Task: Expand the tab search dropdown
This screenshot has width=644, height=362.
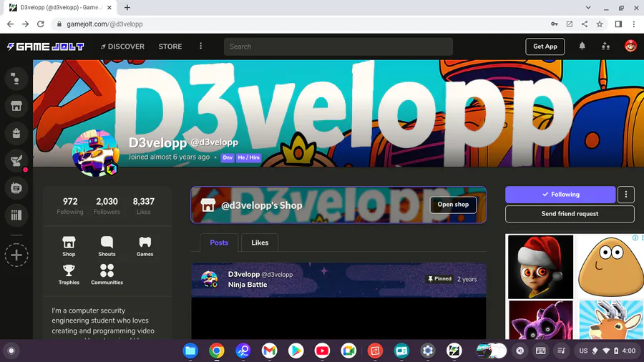Action: (588, 7)
